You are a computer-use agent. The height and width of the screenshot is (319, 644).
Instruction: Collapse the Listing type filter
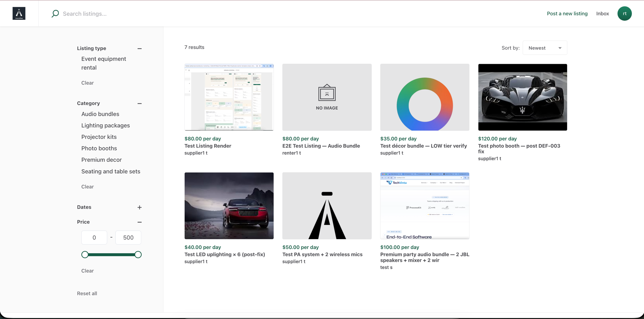(x=139, y=48)
